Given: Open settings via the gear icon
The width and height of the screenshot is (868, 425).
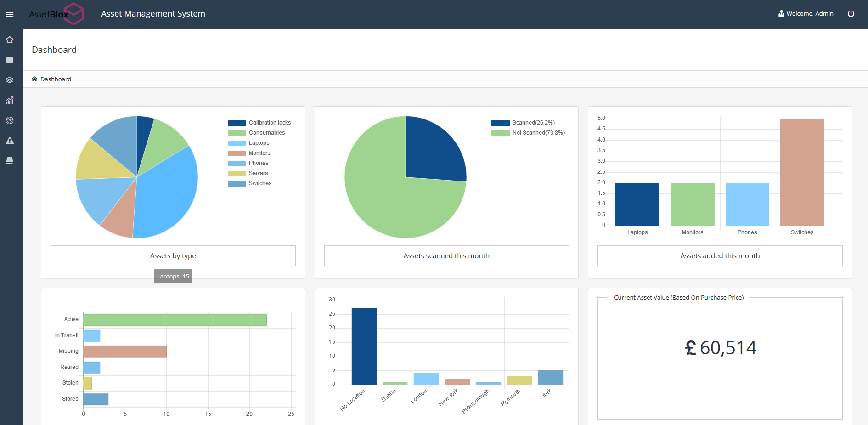Looking at the screenshot, I should click(10, 120).
